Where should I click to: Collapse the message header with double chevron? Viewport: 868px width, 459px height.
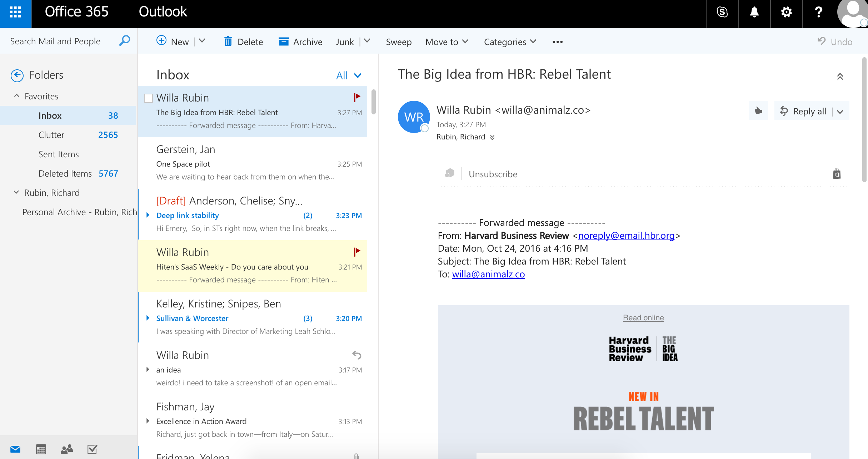[x=840, y=76]
